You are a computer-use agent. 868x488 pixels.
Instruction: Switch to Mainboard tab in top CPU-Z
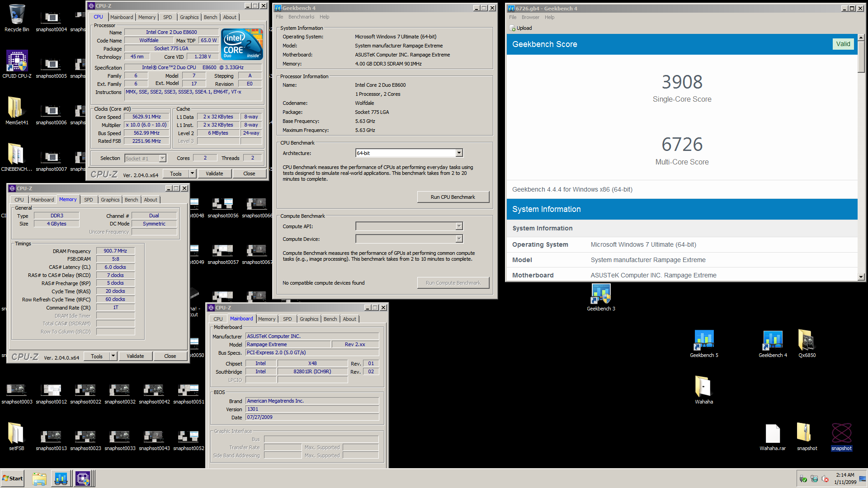point(122,17)
